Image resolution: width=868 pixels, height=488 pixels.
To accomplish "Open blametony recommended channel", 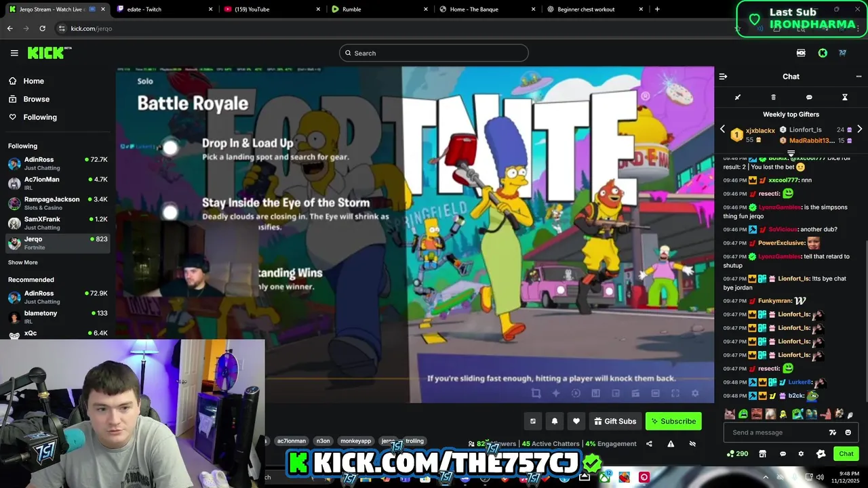I will coord(57,317).
